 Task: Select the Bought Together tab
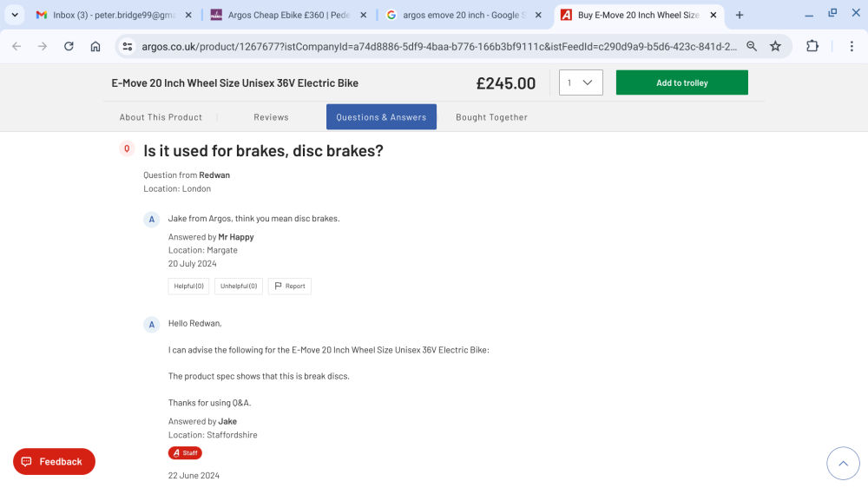coord(491,117)
